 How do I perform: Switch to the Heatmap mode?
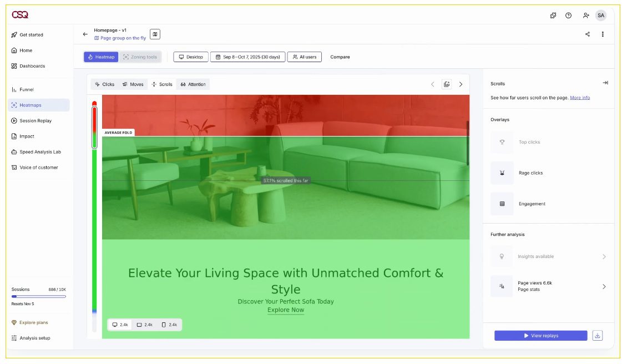click(100, 57)
